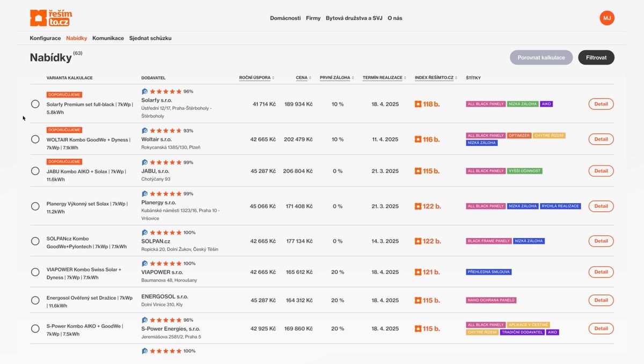Select the SOLPANcz Kombo offer radio
This screenshot has width=644, height=364.
coord(35,241)
